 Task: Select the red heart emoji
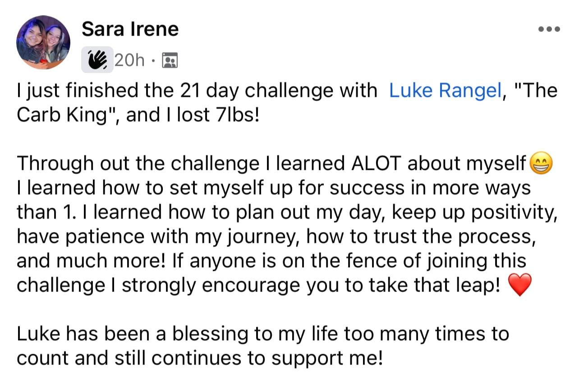click(x=519, y=285)
